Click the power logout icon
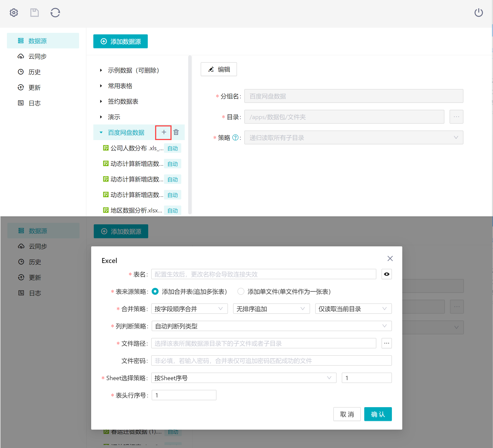 pos(478,13)
